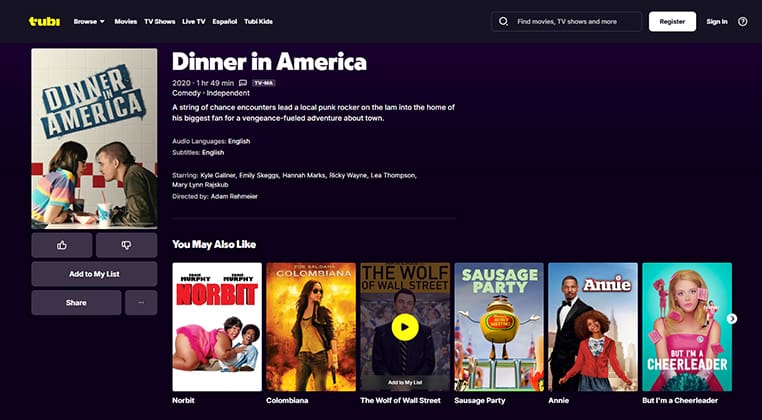This screenshot has width=762, height=420.
Task: Open the Norbit poster
Action: click(x=217, y=327)
